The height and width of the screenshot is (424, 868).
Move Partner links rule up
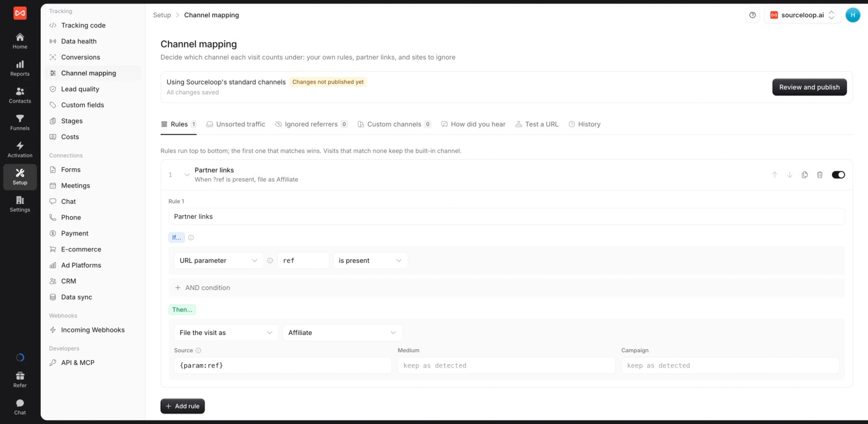[x=775, y=175]
